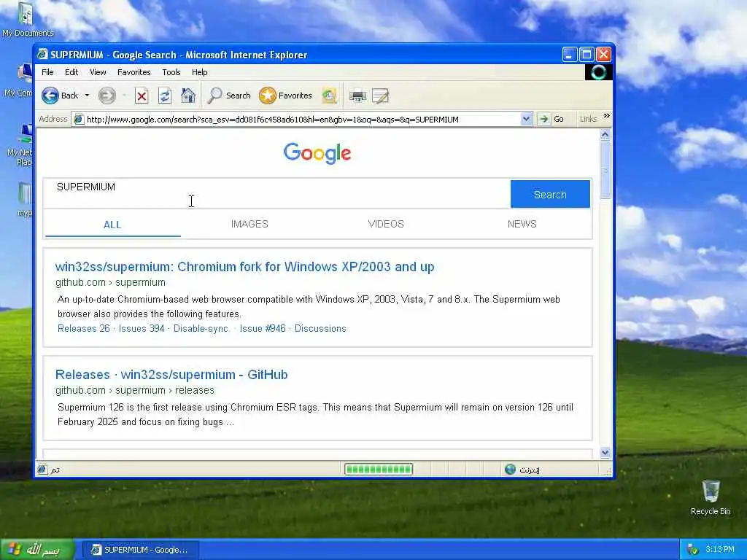Follow the Discussions sublink
This screenshot has width=747, height=560.
[320, 329]
